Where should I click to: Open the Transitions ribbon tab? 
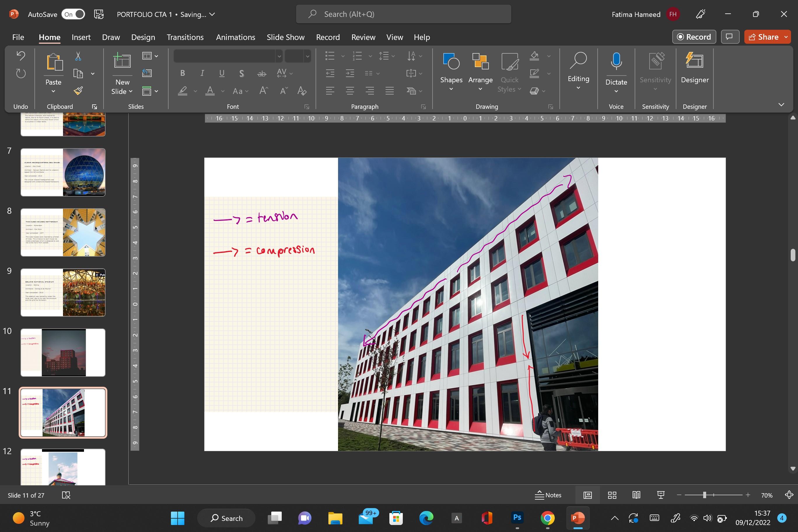click(185, 37)
